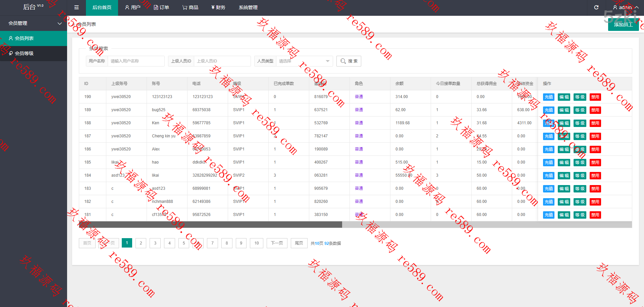
Task: Click the 添加员工 button
Action: pos(623,25)
